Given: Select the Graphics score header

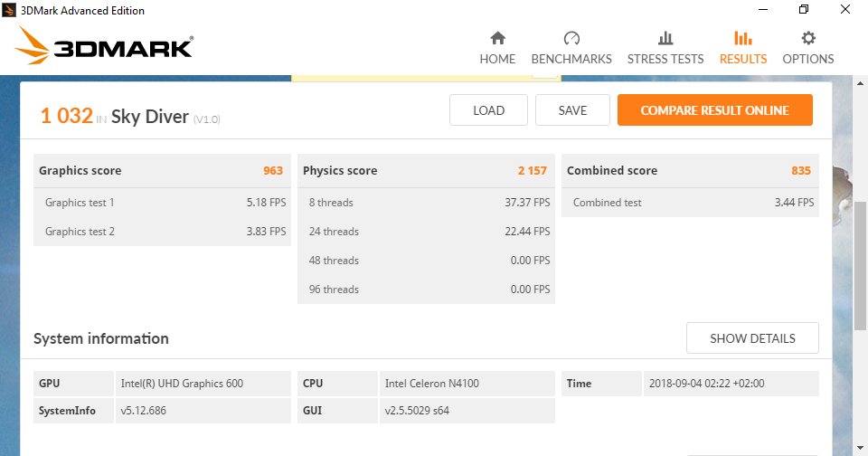Looking at the screenshot, I should tap(162, 170).
